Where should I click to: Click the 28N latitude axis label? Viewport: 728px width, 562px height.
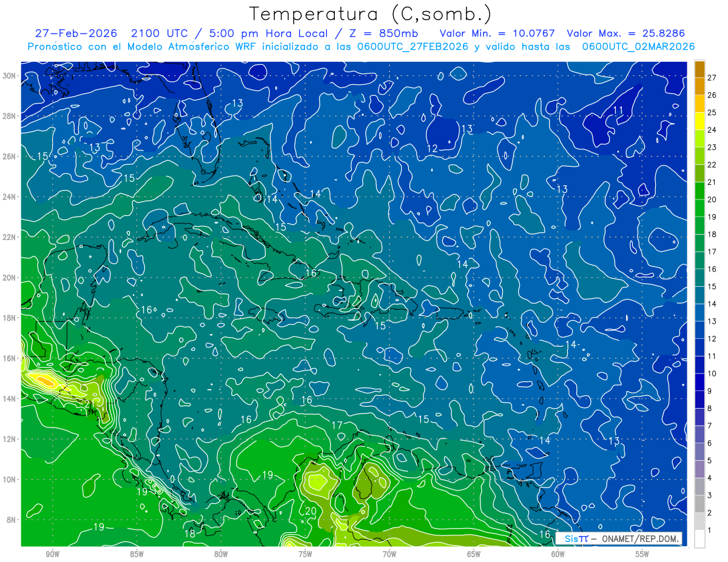click(10, 116)
